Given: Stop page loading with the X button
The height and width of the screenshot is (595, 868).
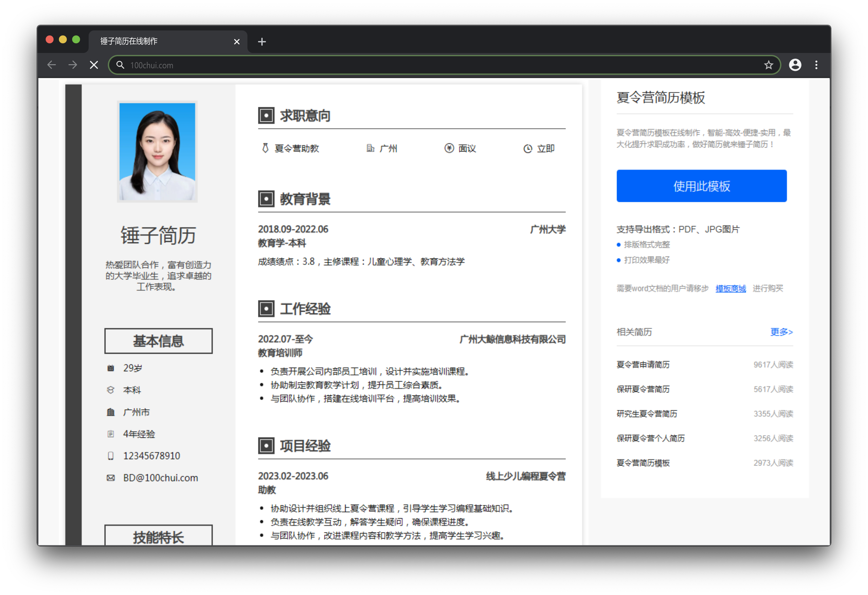Looking at the screenshot, I should pyautogui.click(x=94, y=65).
